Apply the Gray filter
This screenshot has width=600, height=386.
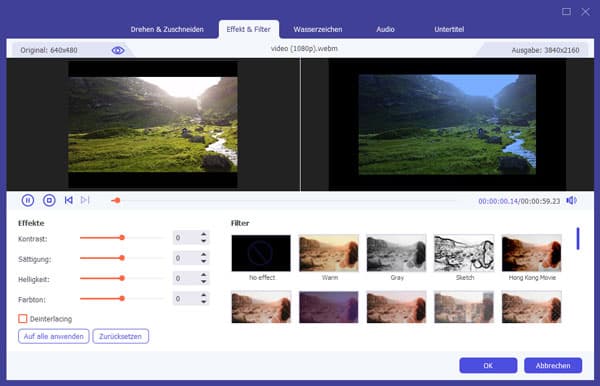pyautogui.click(x=396, y=253)
